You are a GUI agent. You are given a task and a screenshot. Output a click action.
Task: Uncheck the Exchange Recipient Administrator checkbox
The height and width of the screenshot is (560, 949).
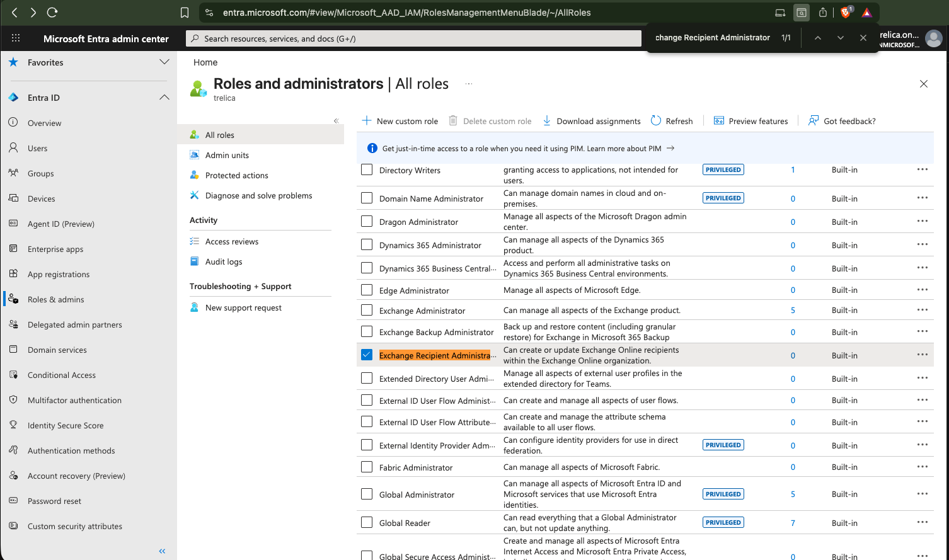pyautogui.click(x=367, y=355)
